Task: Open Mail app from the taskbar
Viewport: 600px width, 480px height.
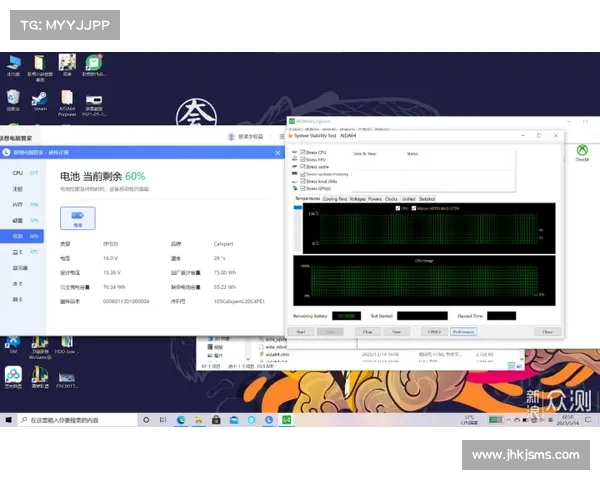Action: [234, 420]
